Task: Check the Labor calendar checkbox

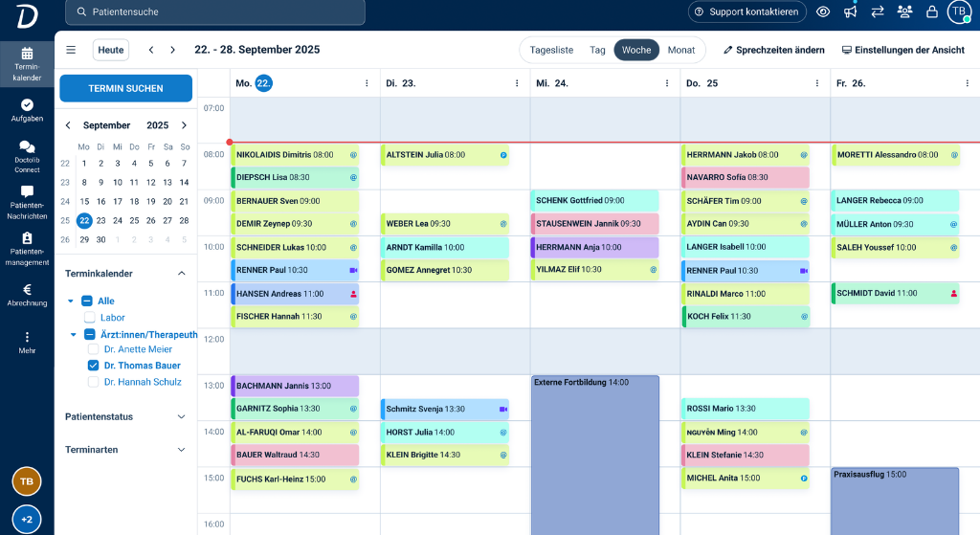Action: click(90, 318)
